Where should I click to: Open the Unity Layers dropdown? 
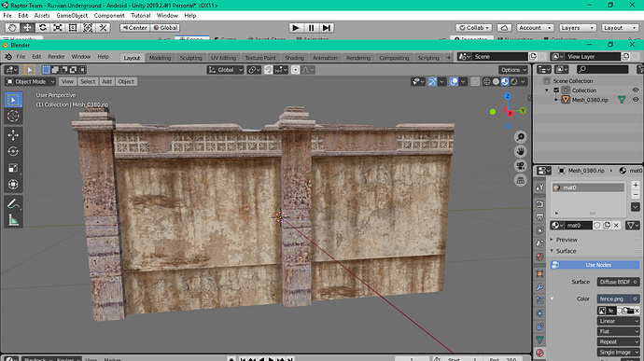[x=577, y=27]
